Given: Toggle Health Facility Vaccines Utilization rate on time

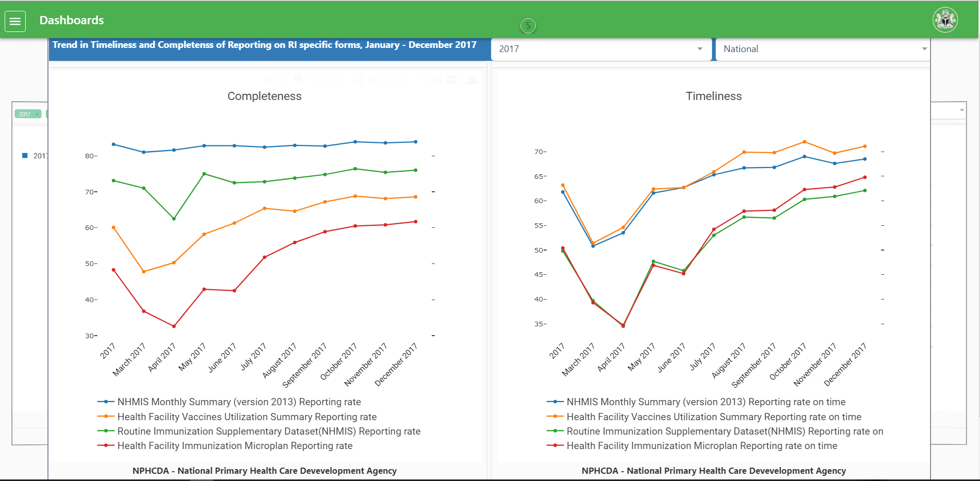Looking at the screenshot, I should 714,417.
